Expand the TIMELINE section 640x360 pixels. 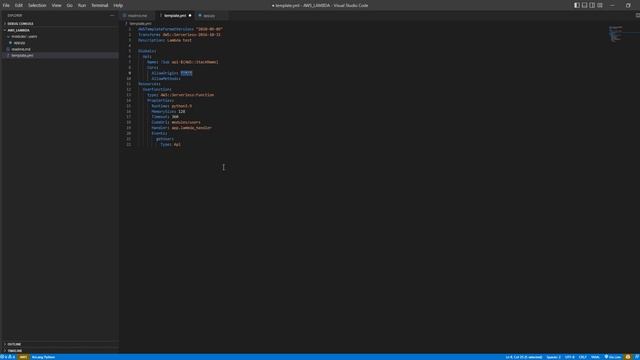(60, 350)
